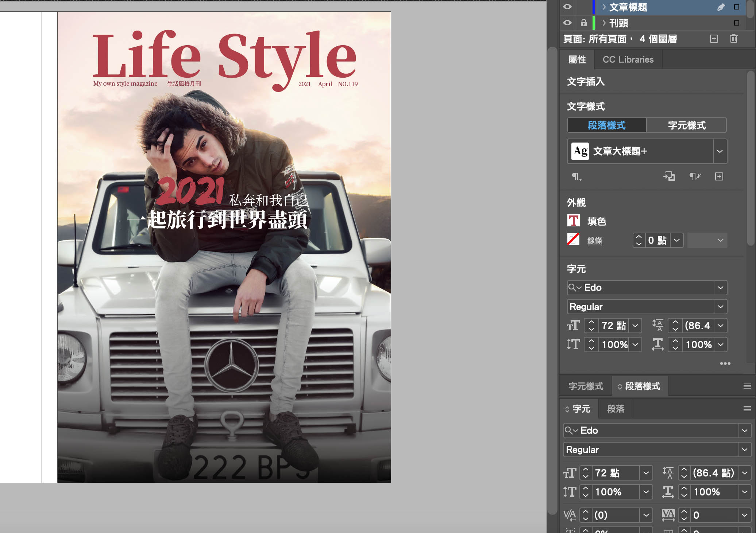Switch to the 段落 tab
The width and height of the screenshot is (756, 533).
616,409
